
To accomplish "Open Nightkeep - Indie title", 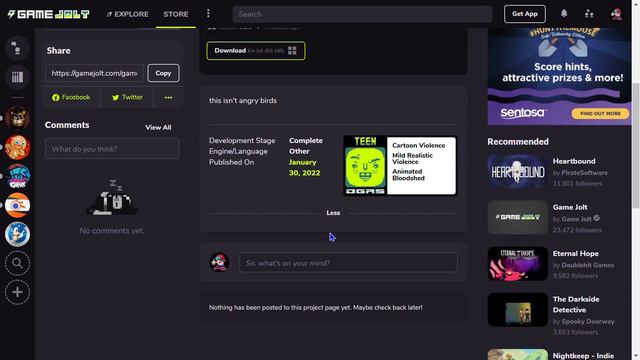I will [583, 356].
